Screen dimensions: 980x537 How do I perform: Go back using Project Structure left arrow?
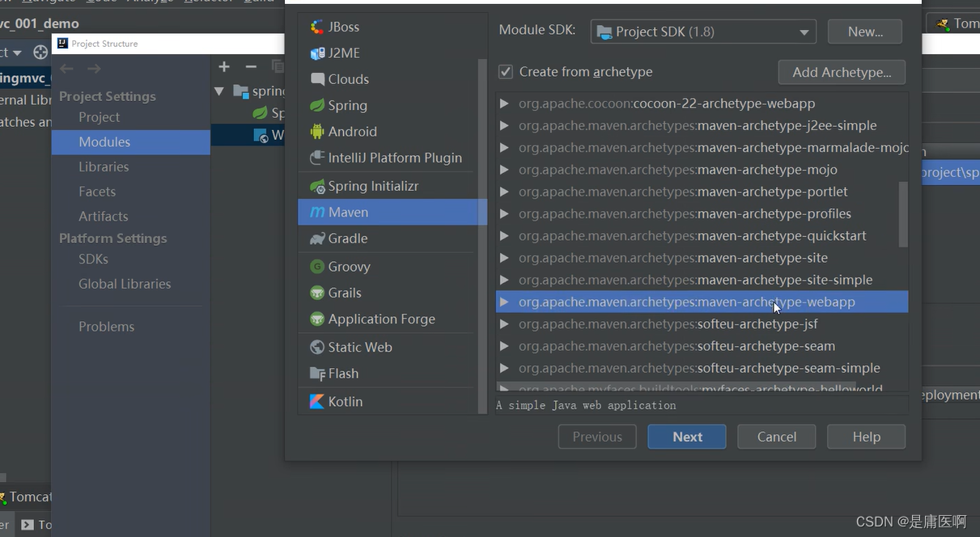pyautogui.click(x=66, y=69)
